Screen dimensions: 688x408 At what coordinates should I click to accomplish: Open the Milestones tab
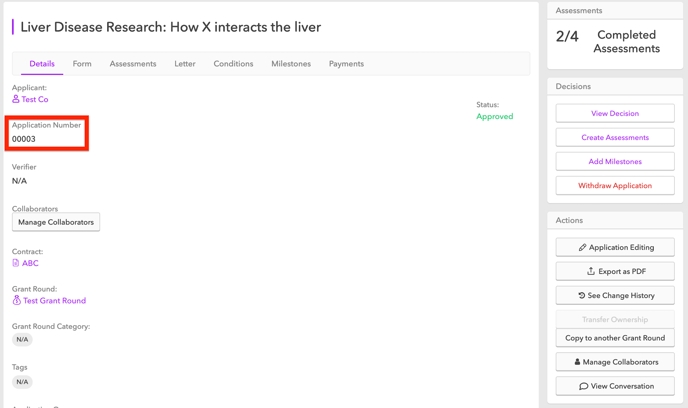tap(291, 64)
